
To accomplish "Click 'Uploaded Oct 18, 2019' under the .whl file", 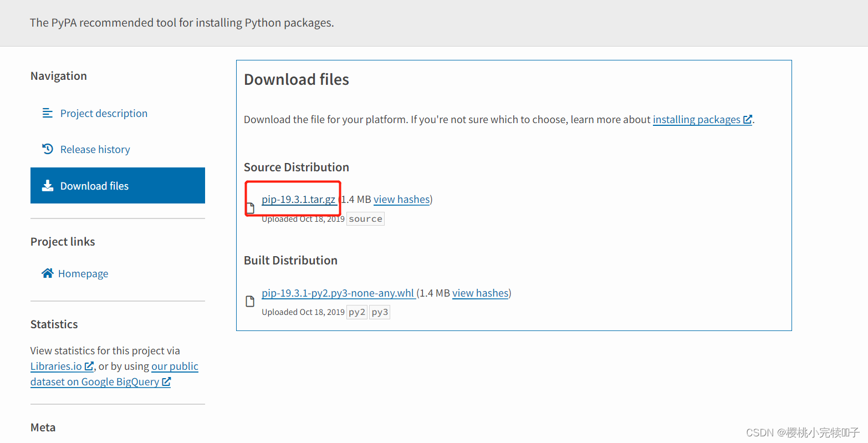I will coord(303,312).
